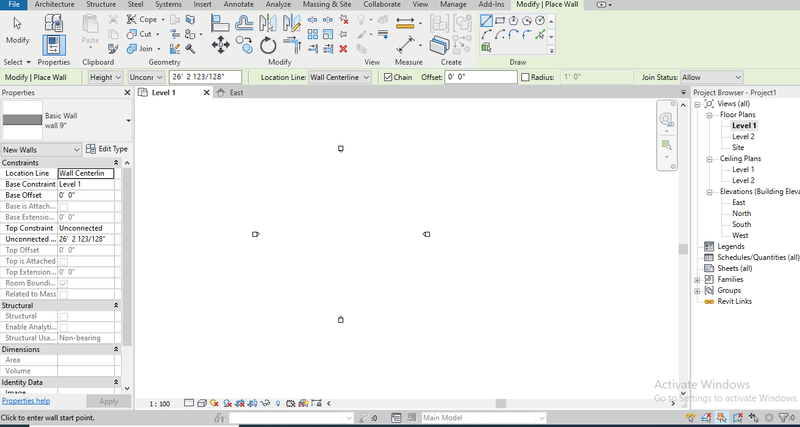This screenshot has width=800, height=427.
Task: Click the height value field 26' 2 123/128"
Action: [205, 78]
